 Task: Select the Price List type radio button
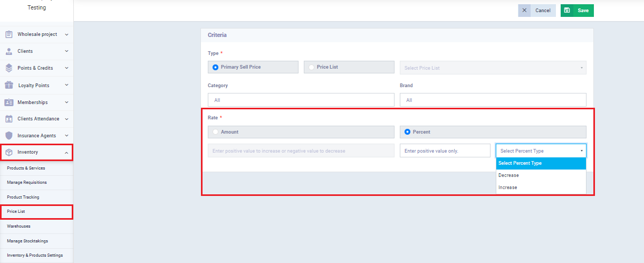click(311, 67)
